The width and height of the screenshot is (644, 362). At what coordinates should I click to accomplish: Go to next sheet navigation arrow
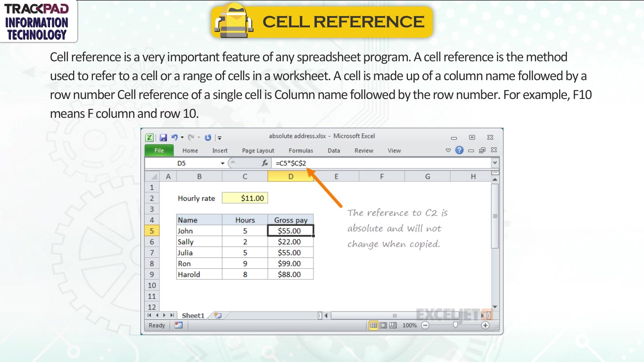point(164,315)
